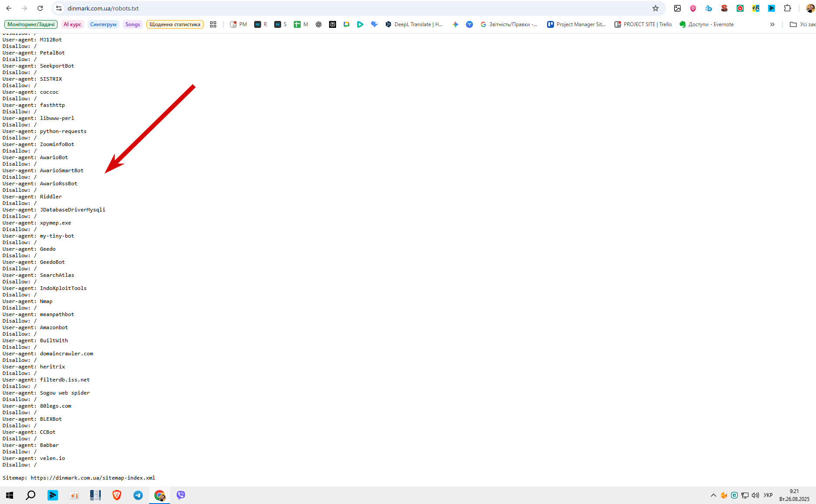Open the Brave browser from taskbar
This screenshot has height=504, width=816.
tap(117, 495)
